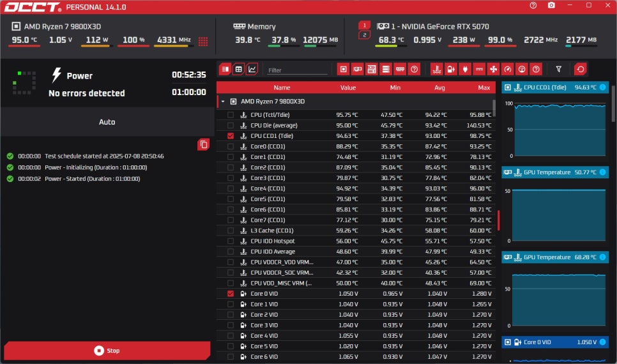This screenshot has height=364, width=617.
Task: Click the sensor table vertical scrollbar
Action: point(494,108)
